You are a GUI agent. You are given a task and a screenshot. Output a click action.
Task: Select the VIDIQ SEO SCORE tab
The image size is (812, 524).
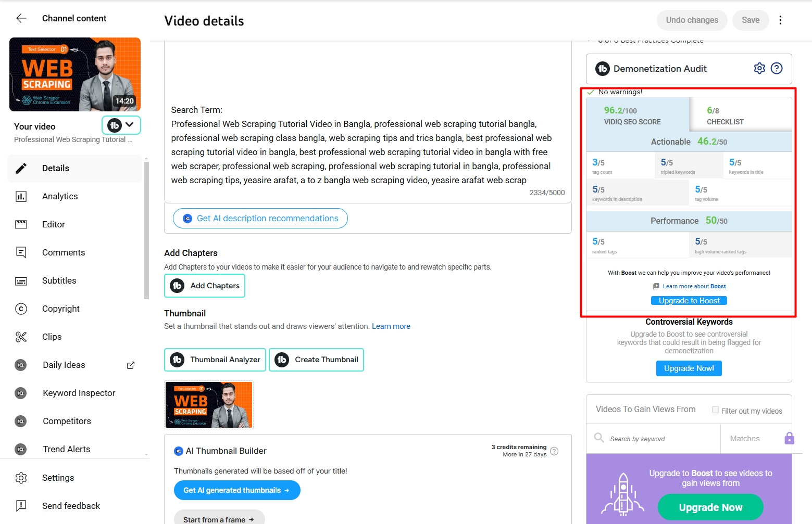pyautogui.click(x=638, y=115)
